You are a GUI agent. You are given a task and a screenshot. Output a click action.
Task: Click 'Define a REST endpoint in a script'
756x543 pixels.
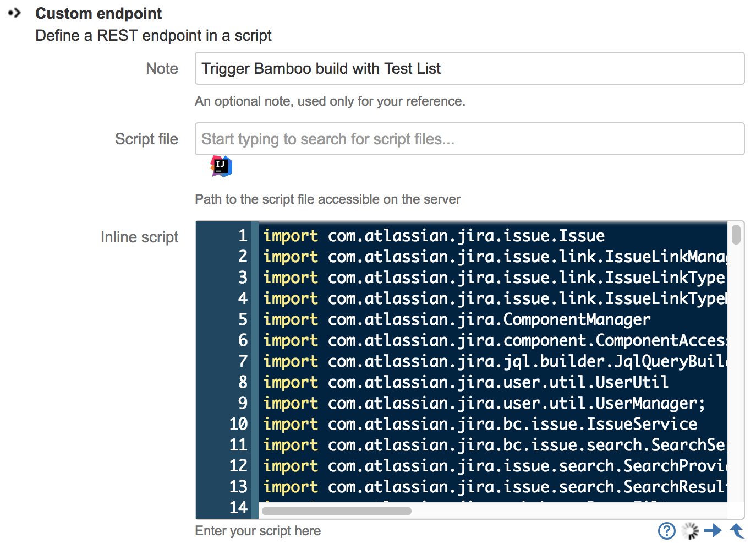click(x=154, y=36)
